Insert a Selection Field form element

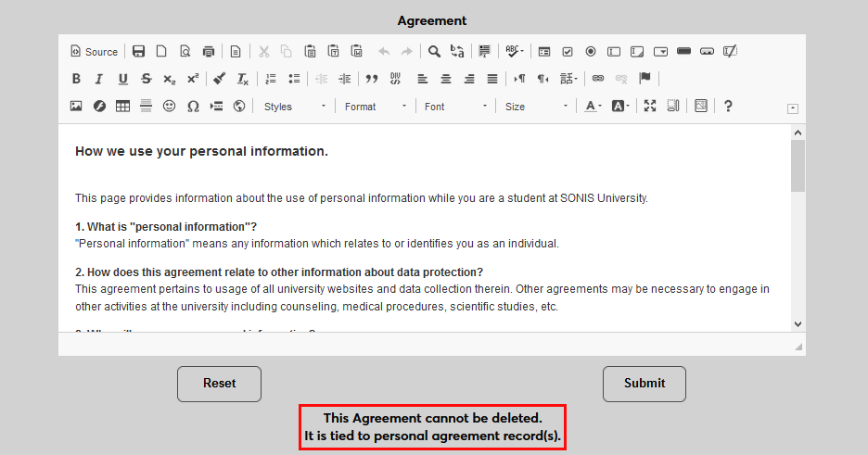point(660,51)
